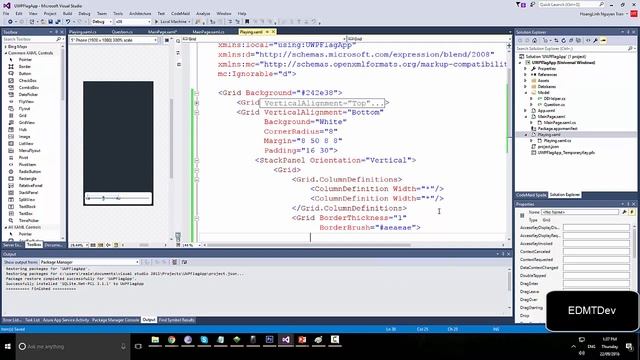640x360 pixels.
Task: Open Skype from the taskbar
Action: [x=204, y=340]
